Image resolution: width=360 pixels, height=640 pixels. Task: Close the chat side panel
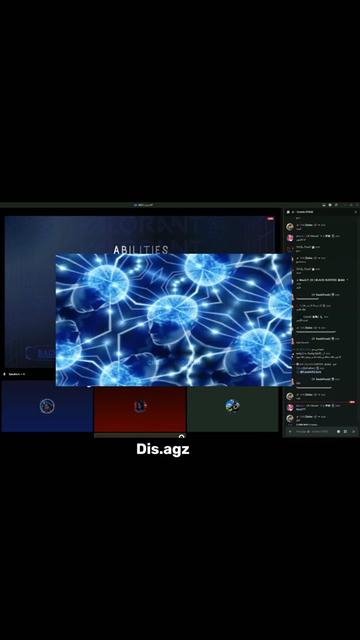(x=356, y=212)
